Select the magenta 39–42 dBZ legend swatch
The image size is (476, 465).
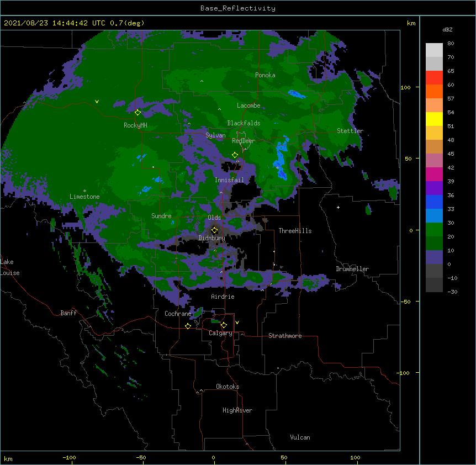click(x=434, y=174)
